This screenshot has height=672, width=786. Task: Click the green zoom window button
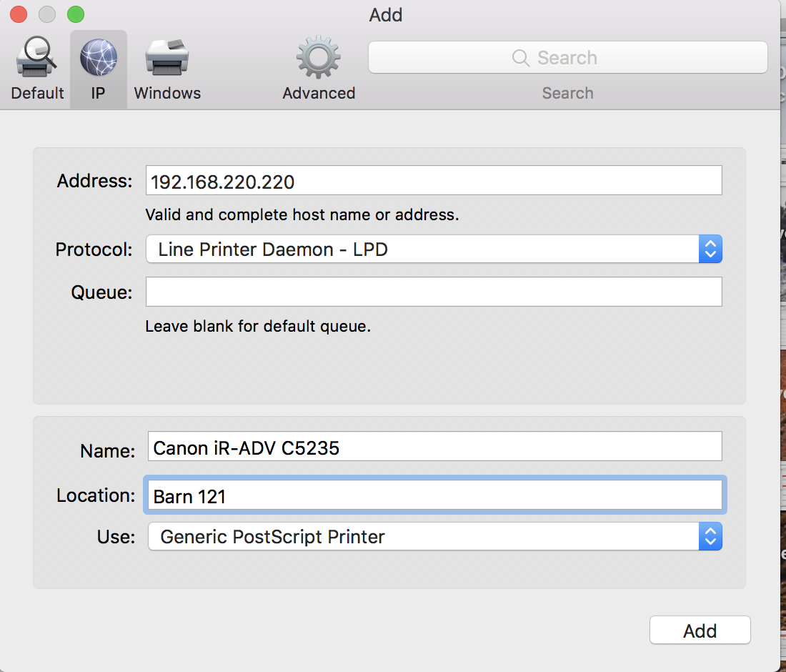click(x=76, y=14)
